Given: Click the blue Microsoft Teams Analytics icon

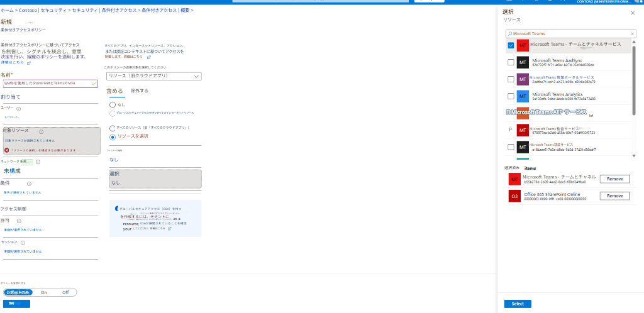Looking at the screenshot, I should pos(523,96).
